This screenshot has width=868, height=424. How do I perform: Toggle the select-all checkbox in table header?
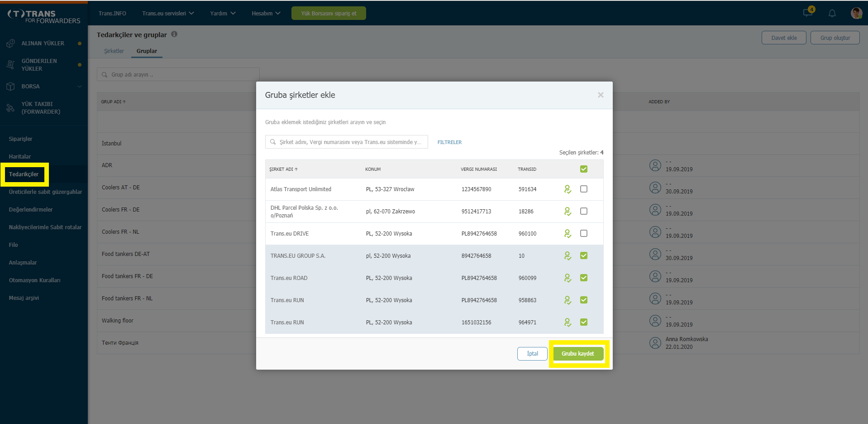[x=584, y=169]
